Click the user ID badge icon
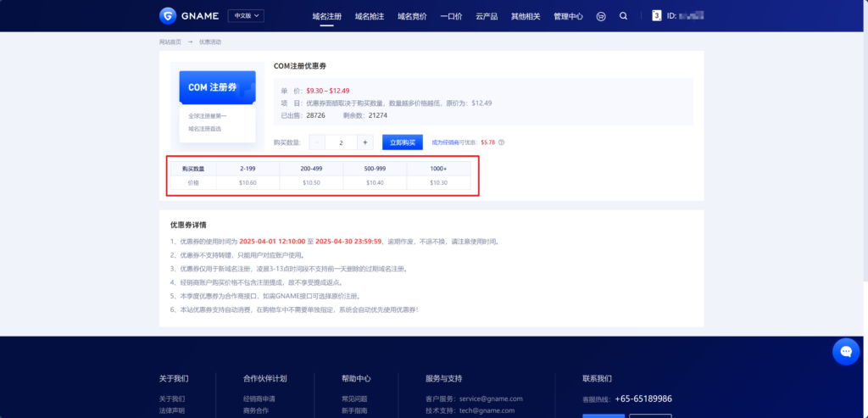This screenshot has width=868, height=418. [657, 15]
